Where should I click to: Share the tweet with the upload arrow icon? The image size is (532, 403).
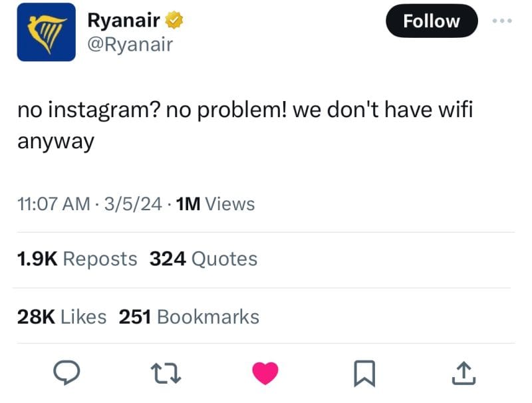[464, 373]
